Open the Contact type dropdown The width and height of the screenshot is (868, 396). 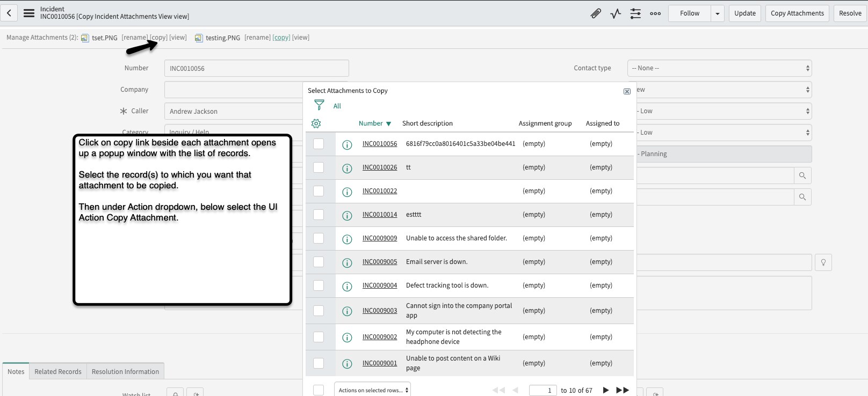pyautogui.click(x=719, y=68)
